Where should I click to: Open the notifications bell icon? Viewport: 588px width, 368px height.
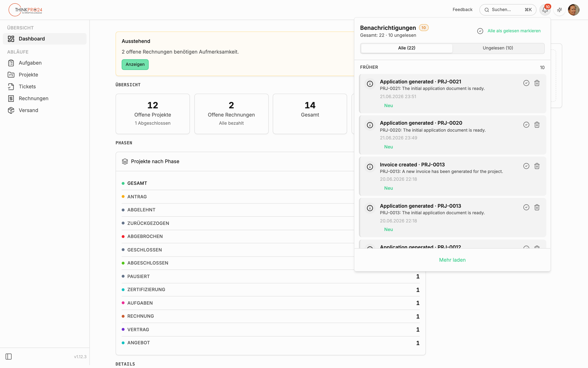(545, 10)
